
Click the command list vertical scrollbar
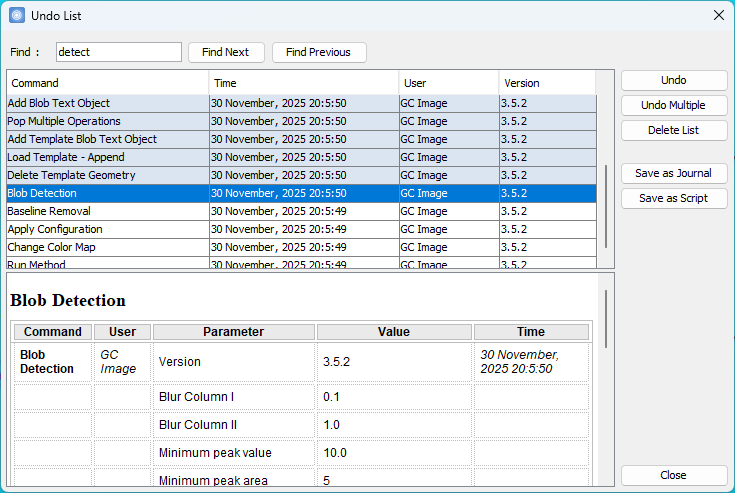point(606,205)
